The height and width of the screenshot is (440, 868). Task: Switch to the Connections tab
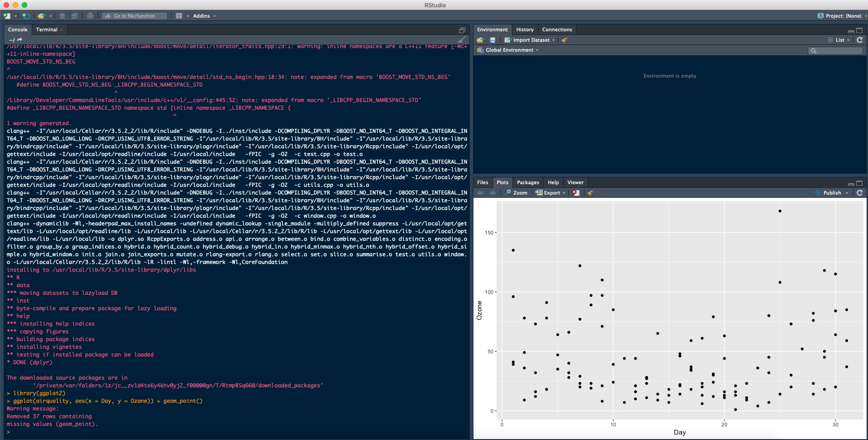click(557, 29)
